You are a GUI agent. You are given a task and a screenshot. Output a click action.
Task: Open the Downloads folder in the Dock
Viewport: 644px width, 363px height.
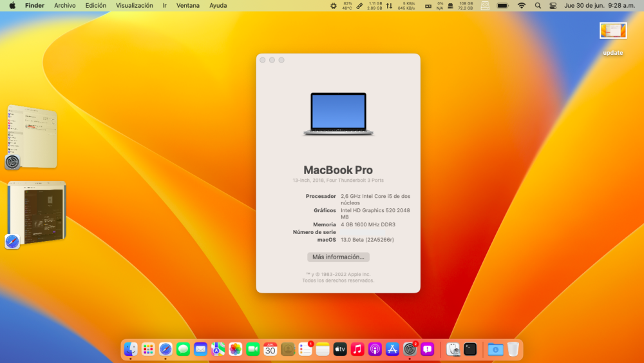(x=495, y=349)
